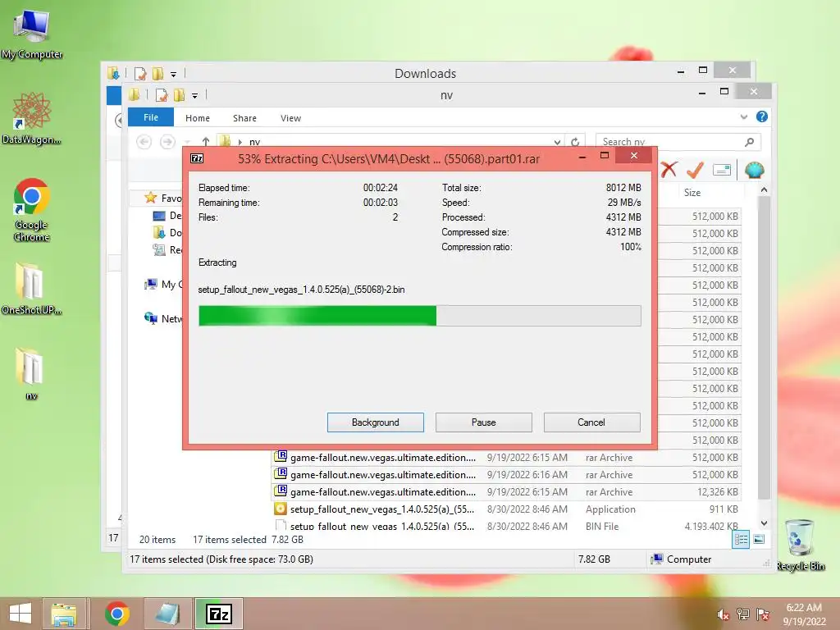840x630 pixels.
Task: Cancel the extraction
Action: tap(591, 422)
